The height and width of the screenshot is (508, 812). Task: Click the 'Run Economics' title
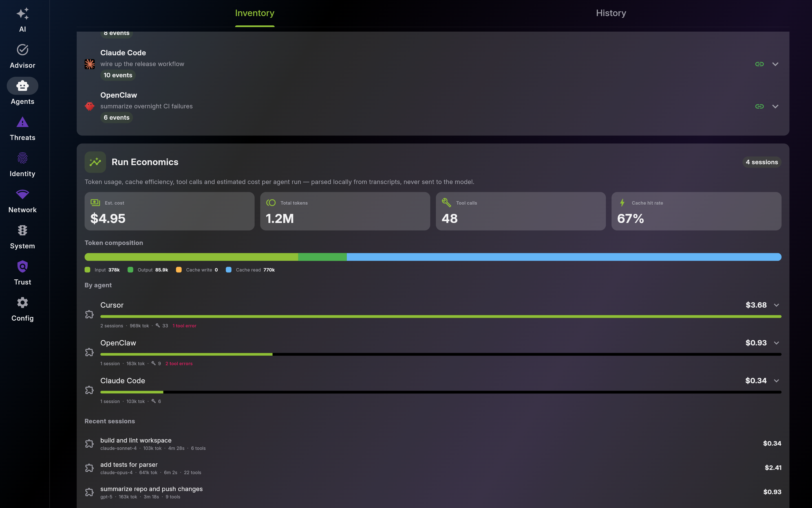tap(145, 162)
